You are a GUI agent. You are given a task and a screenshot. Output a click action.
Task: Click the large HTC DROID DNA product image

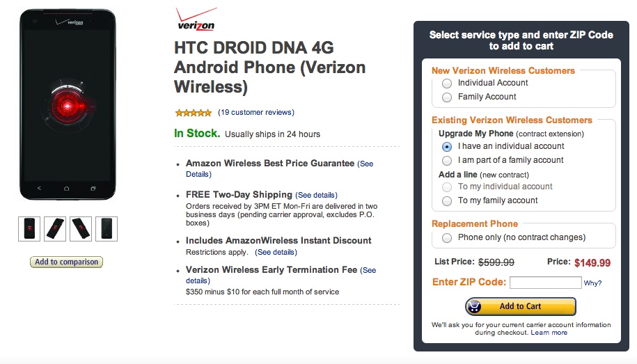click(67, 104)
